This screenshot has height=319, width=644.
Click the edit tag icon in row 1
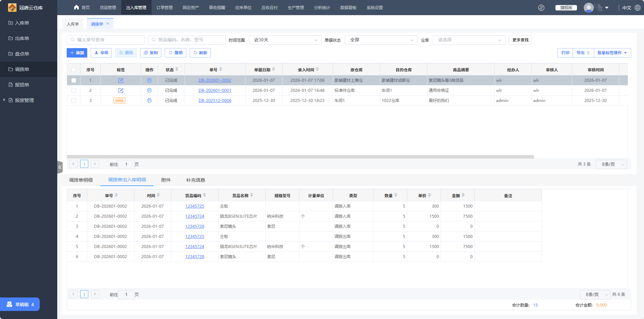coord(121,80)
